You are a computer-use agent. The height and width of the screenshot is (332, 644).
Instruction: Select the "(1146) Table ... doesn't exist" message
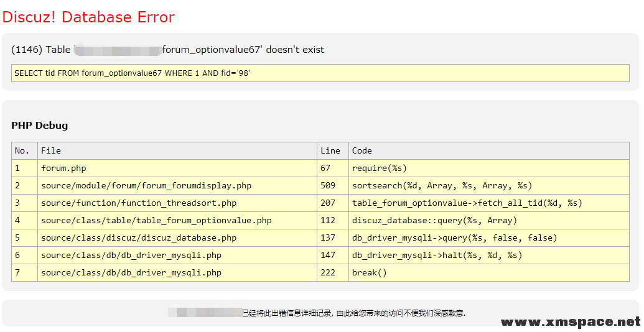(x=167, y=50)
